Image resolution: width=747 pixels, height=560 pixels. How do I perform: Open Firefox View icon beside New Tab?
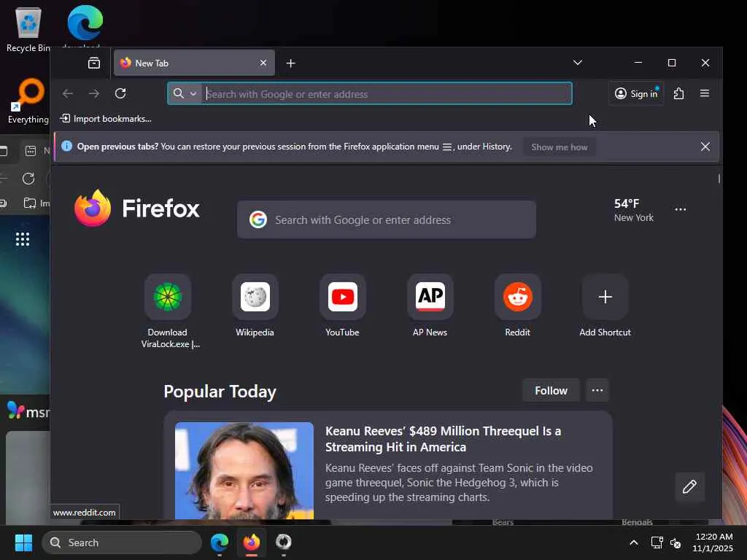tap(94, 63)
